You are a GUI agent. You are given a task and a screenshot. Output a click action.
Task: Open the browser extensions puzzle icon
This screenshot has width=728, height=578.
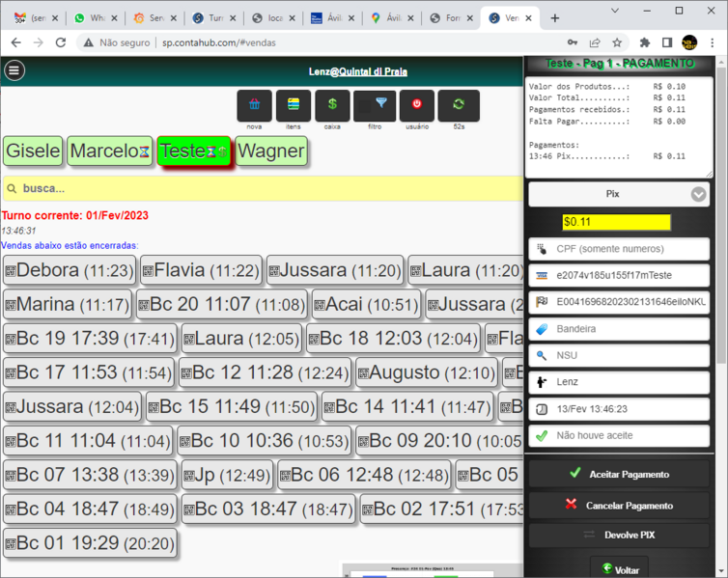pos(644,42)
